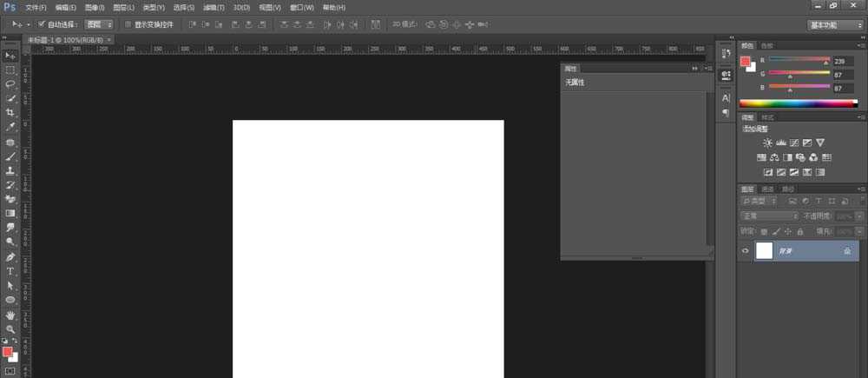Select the Zoom magnifier tool
Viewport: 868px width, 378px height.
click(x=10, y=328)
